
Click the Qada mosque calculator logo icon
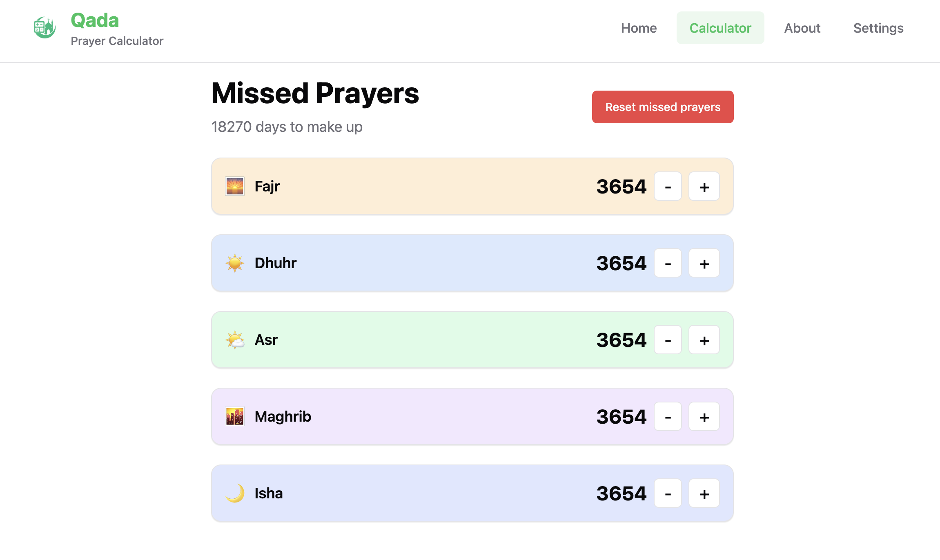pyautogui.click(x=45, y=28)
